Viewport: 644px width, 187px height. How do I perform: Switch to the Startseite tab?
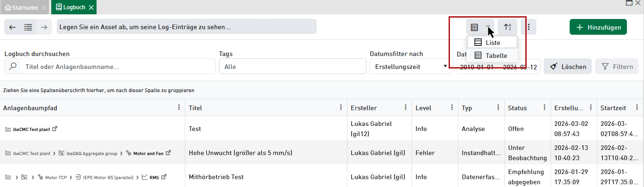pos(21,7)
